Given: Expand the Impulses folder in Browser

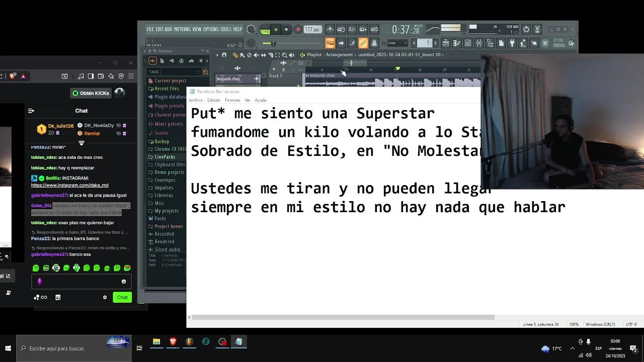Looking at the screenshot, I should (160, 188).
